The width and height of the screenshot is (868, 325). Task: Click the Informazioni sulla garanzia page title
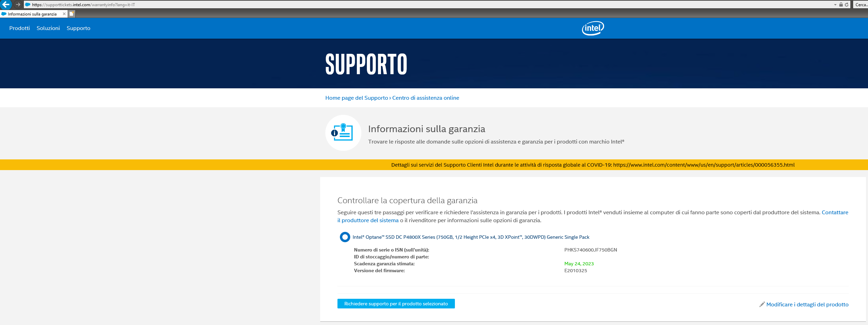427,129
